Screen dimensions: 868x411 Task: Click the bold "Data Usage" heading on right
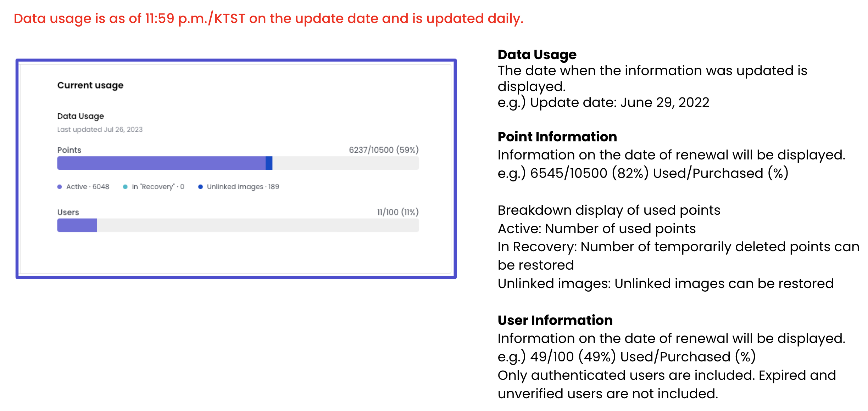click(537, 55)
